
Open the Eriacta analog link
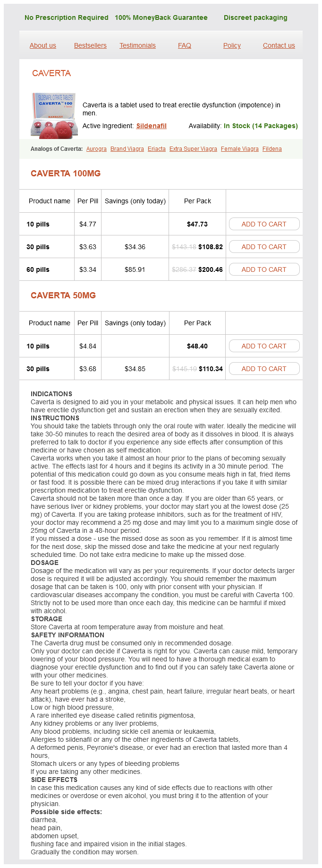point(157,149)
